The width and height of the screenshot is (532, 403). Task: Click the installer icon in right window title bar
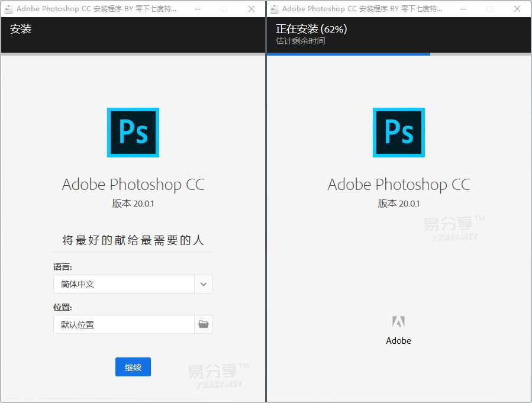pyautogui.click(x=274, y=9)
